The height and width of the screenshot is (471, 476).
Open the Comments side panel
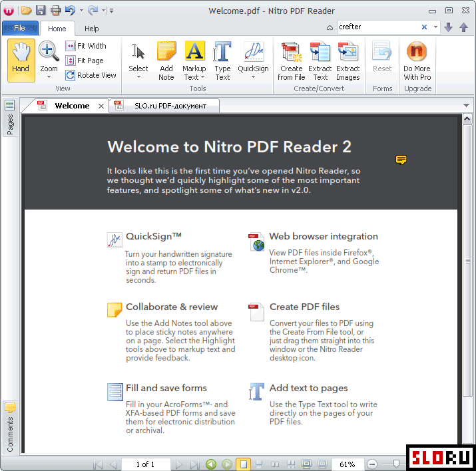(x=10, y=428)
